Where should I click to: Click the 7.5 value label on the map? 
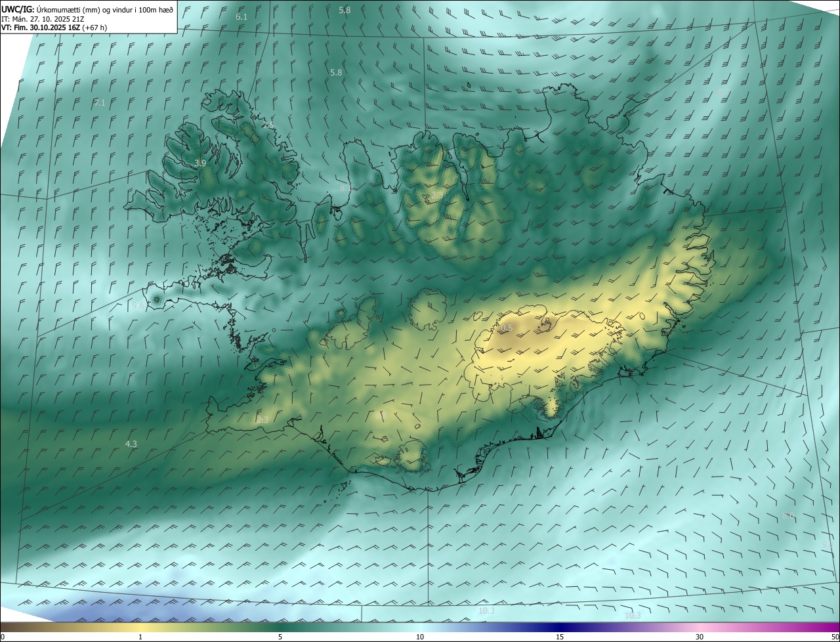coord(268,125)
